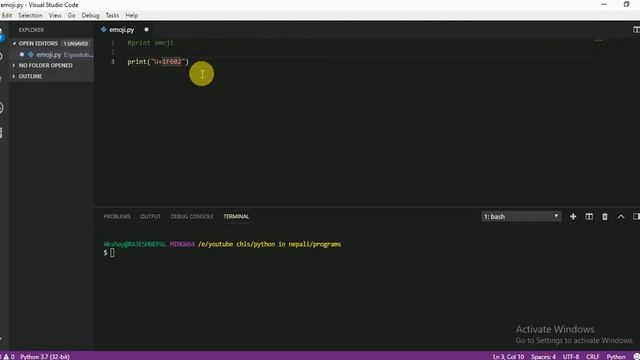The width and height of the screenshot is (640, 360).
Task: Minimize the VS Code window
Action: 604,4
